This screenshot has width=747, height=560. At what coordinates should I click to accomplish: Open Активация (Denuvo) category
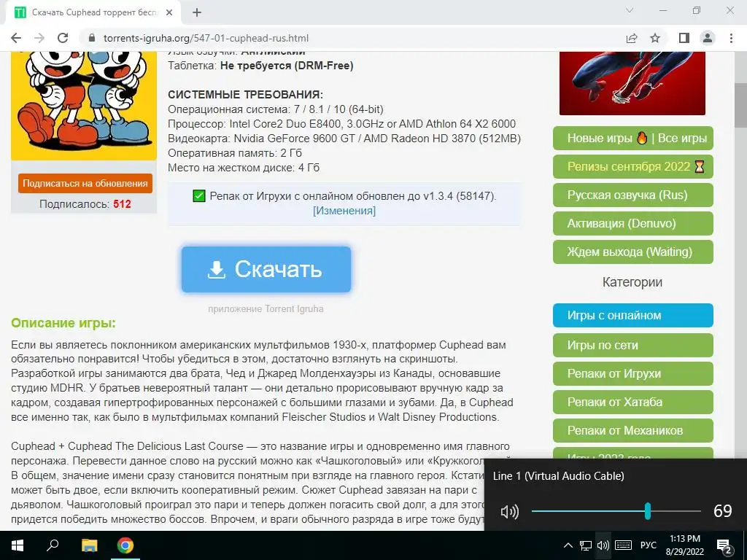[633, 223]
